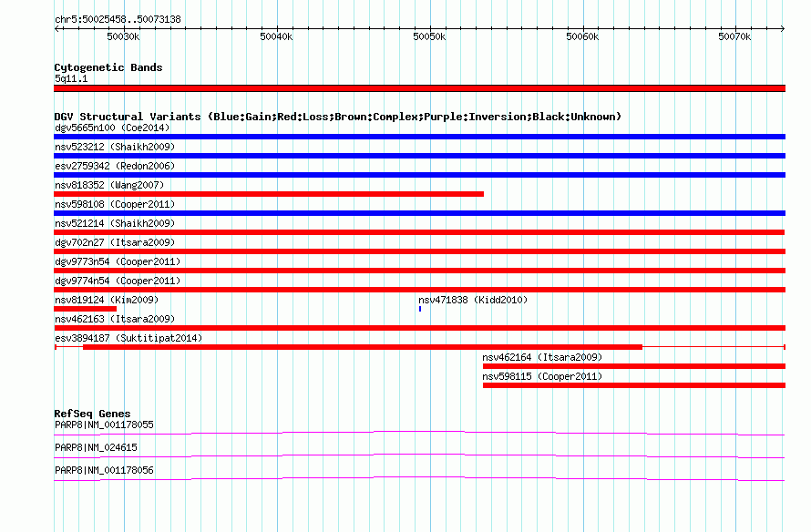Click the nsv598115 (Cooper2011) label

tap(542, 376)
